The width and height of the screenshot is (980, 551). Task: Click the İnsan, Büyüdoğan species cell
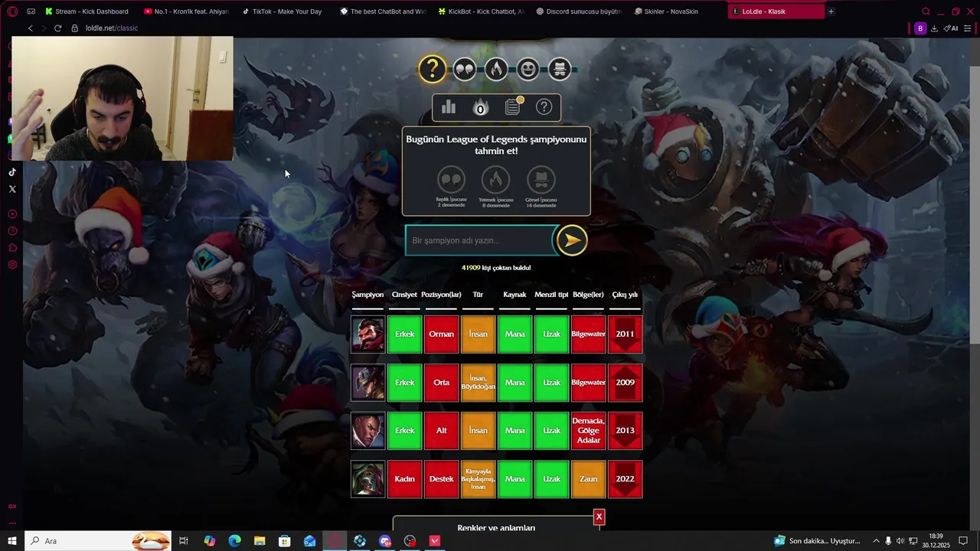[478, 383]
